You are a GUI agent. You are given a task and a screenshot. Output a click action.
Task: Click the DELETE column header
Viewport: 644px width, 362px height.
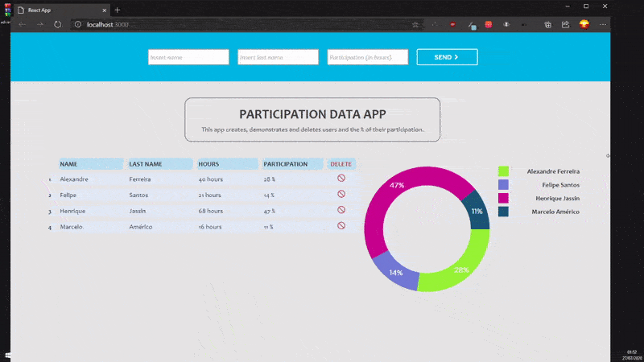click(341, 164)
